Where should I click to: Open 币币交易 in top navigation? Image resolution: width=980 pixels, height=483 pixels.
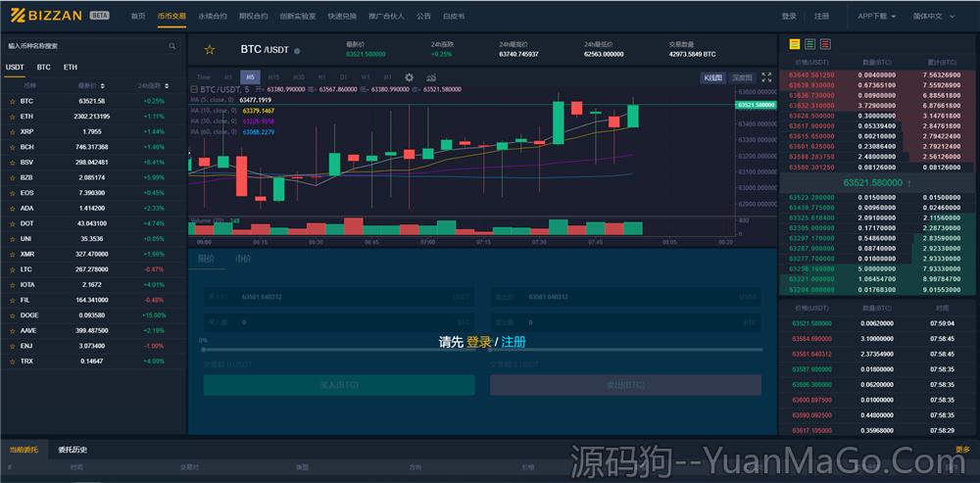[x=171, y=17]
